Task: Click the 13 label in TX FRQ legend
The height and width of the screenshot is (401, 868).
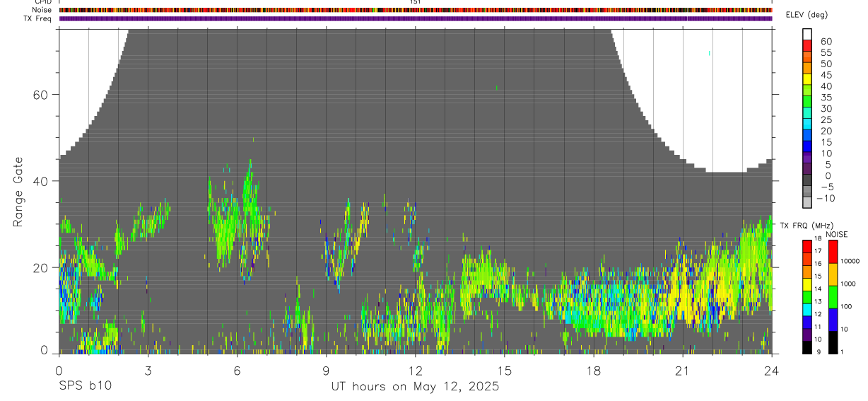Action: (818, 302)
